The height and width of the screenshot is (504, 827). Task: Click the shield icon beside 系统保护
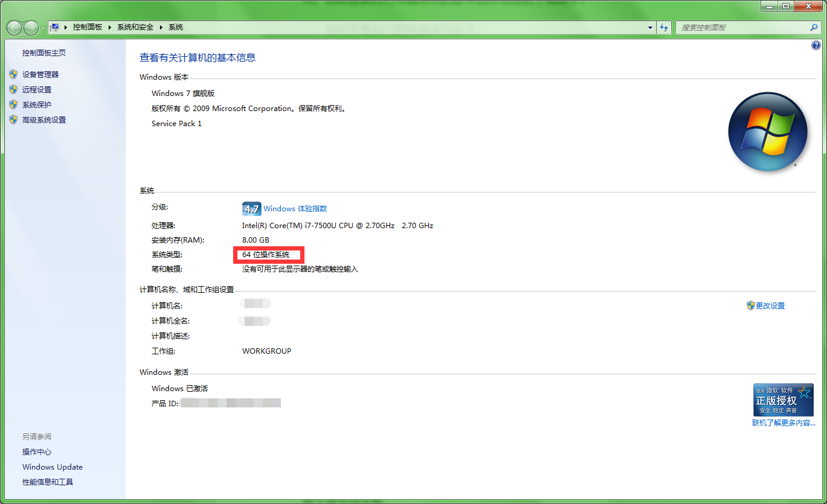[13, 104]
